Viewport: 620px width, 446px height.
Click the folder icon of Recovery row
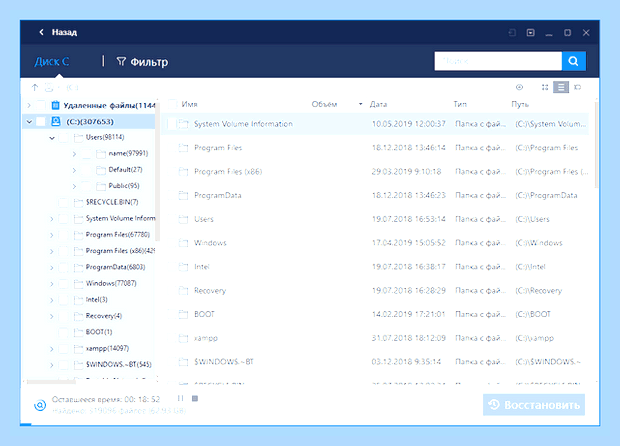(x=183, y=291)
